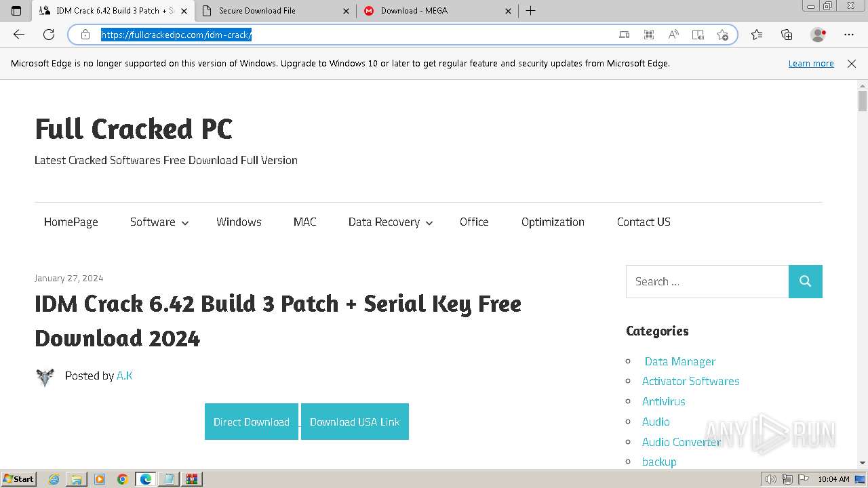Click the scrollbar down arrow

point(862,463)
